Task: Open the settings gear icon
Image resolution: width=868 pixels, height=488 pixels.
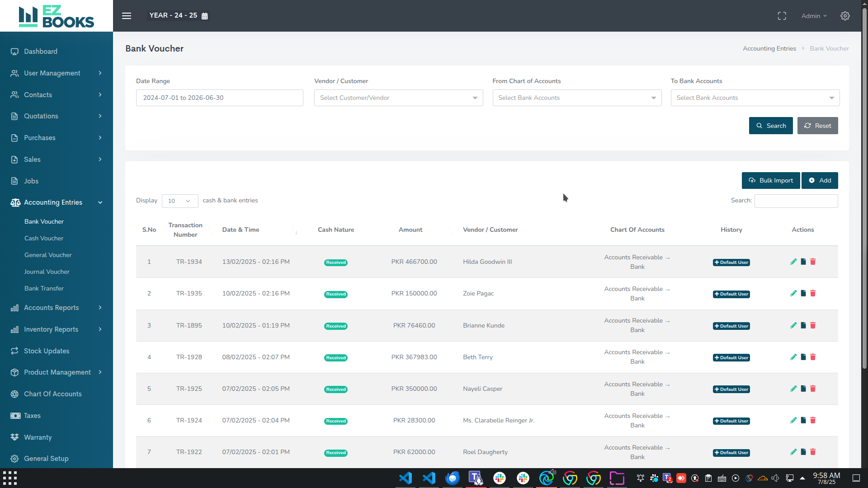Action: [845, 16]
